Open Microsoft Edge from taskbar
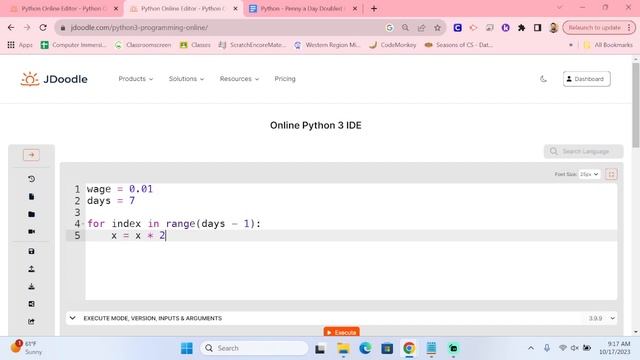This screenshot has height=360, width=640. (x=365, y=348)
